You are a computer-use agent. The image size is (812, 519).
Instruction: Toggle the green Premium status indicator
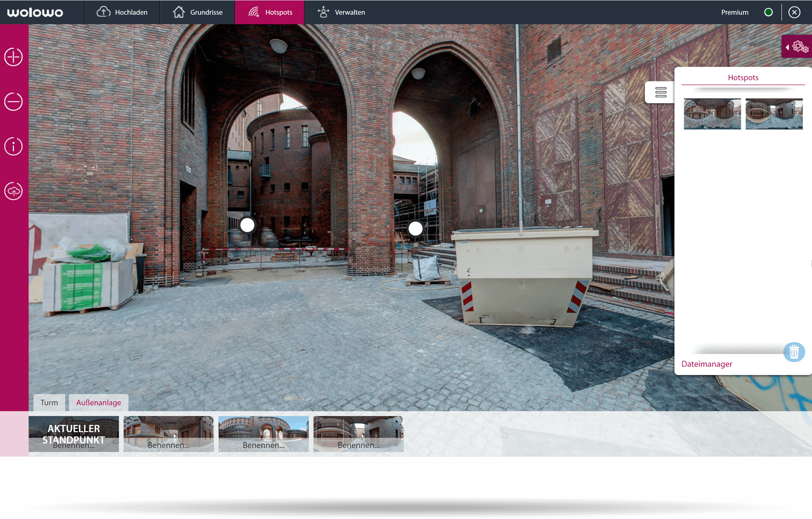coord(768,12)
